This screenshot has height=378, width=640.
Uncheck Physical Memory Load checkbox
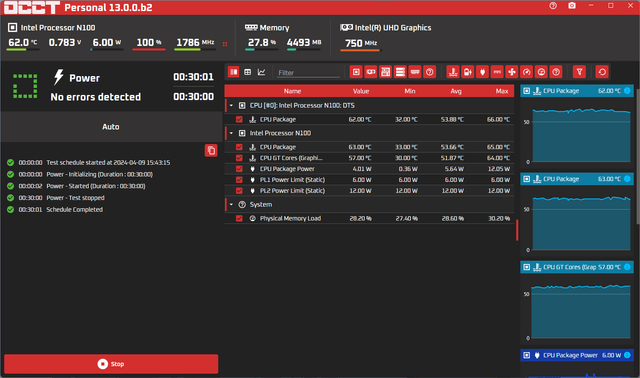tap(239, 218)
